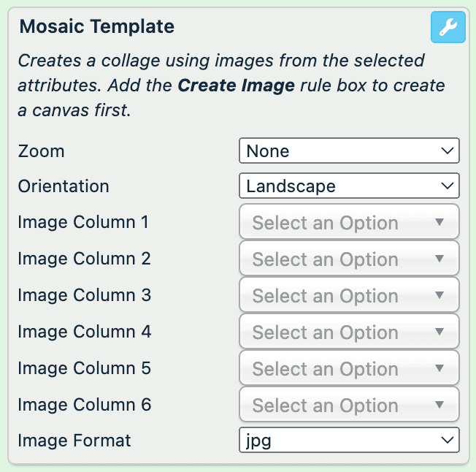The width and height of the screenshot is (476, 472).
Task: Click the Image Column 3 label
Action: [84, 295]
